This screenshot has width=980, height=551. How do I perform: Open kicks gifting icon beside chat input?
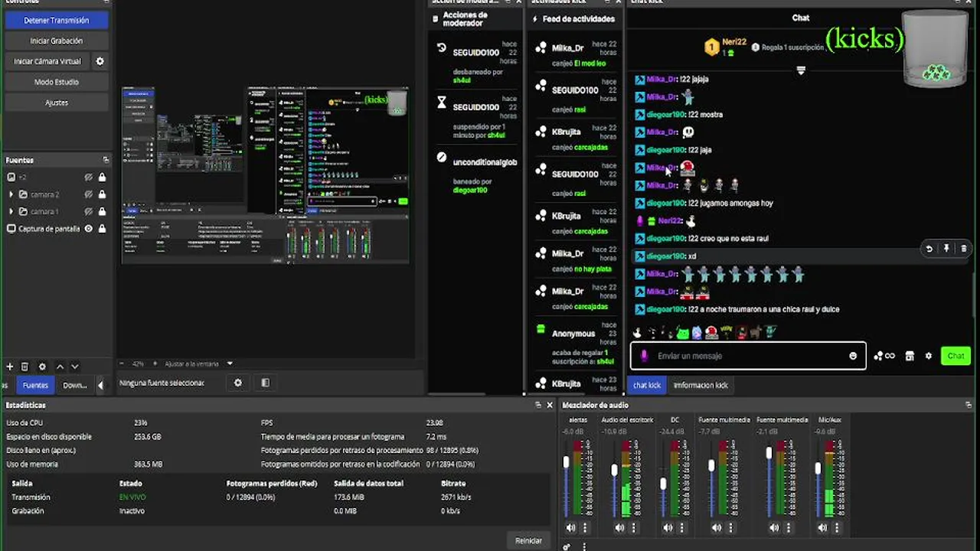884,356
